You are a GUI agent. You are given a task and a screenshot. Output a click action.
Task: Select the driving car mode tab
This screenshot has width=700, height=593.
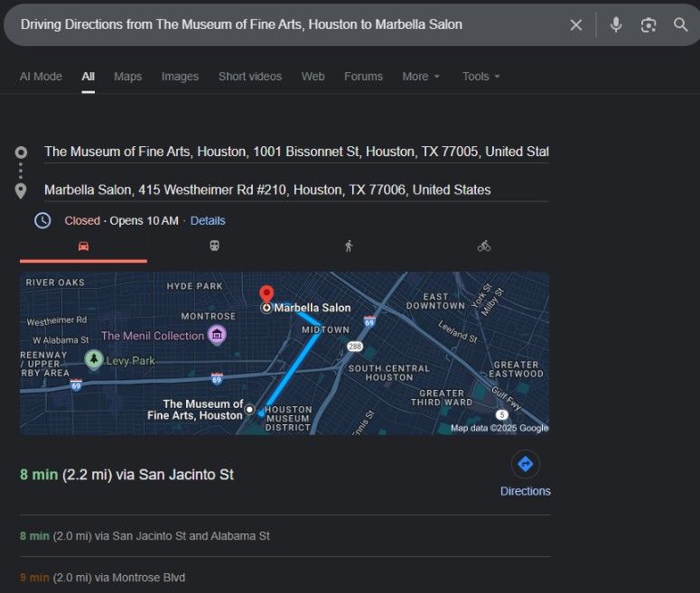click(x=83, y=246)
